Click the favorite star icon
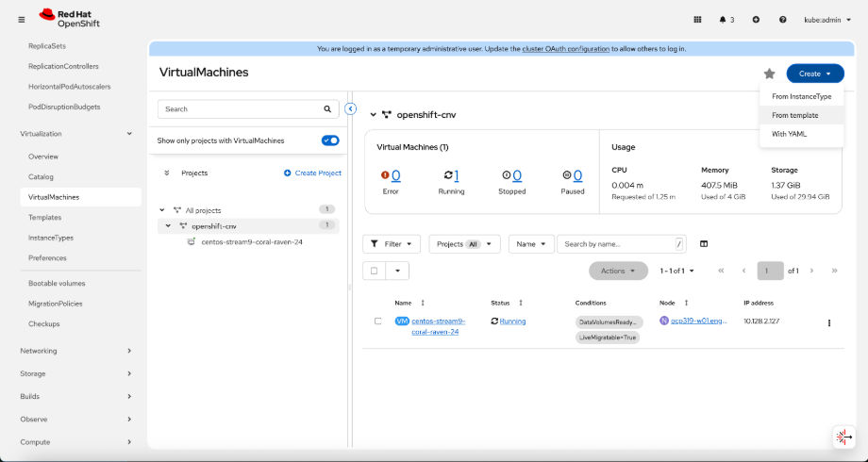Image resolution: width=868 pixels, height=462 pixels. pos(770,74)
